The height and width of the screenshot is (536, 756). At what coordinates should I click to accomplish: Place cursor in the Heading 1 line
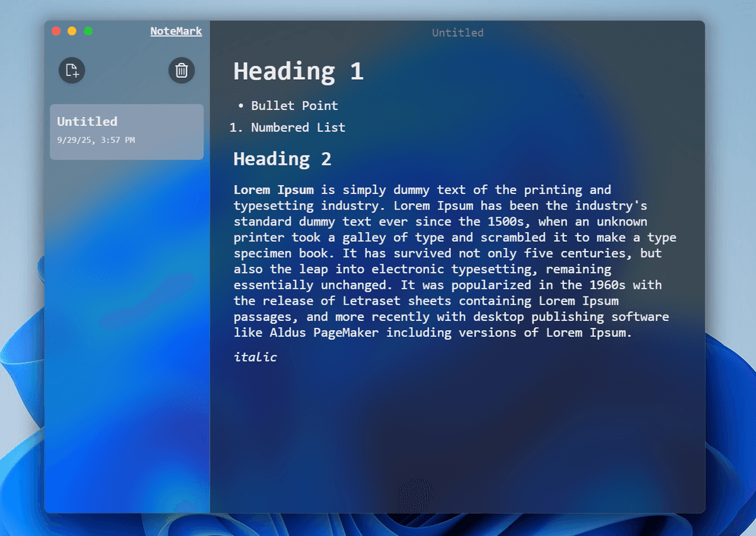point(298,71)
